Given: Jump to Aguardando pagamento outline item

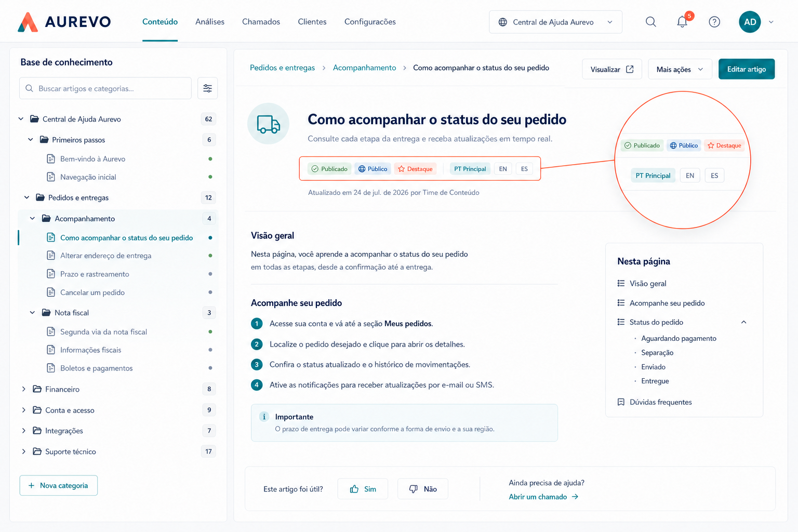Looking at the screenshot, I should click(679, 338).
